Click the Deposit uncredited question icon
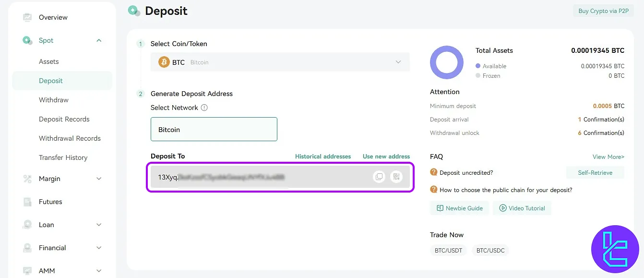Image resolution: width=644 pixels, height=278 pixels. click(434, 172)
